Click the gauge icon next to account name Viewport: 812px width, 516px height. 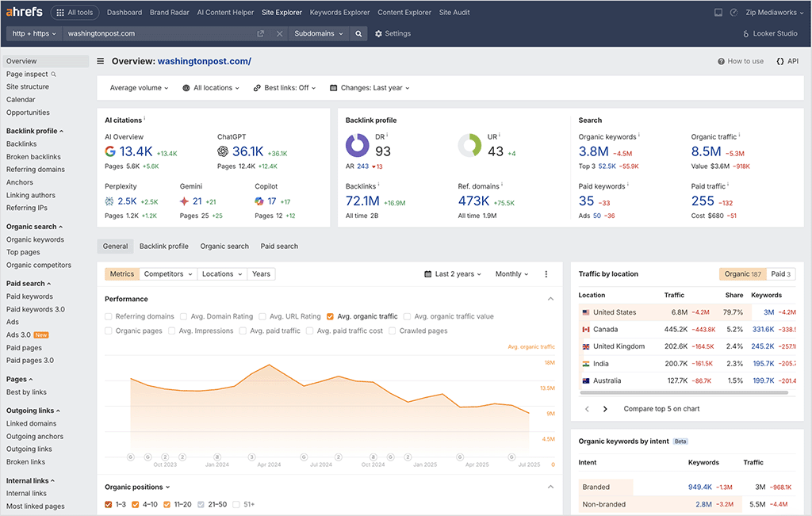733,13
